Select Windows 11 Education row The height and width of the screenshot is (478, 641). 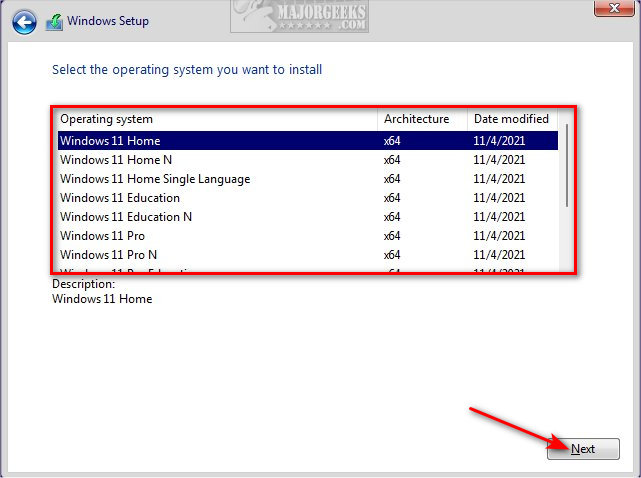[308, 197]
